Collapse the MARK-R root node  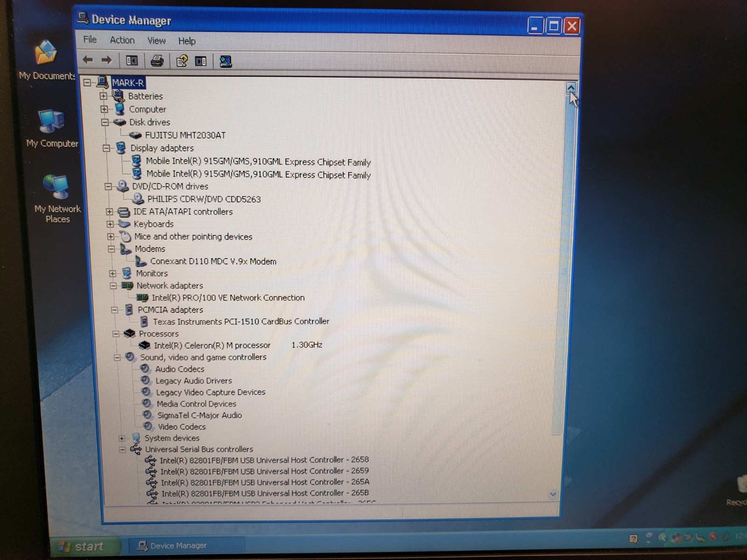pos(87,83)
